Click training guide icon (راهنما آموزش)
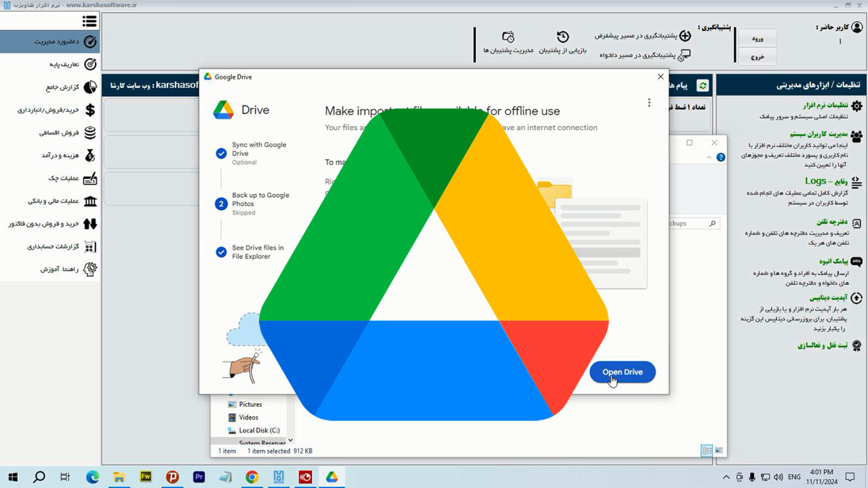This screenshot has width=868, height=488. coord(90,269)
